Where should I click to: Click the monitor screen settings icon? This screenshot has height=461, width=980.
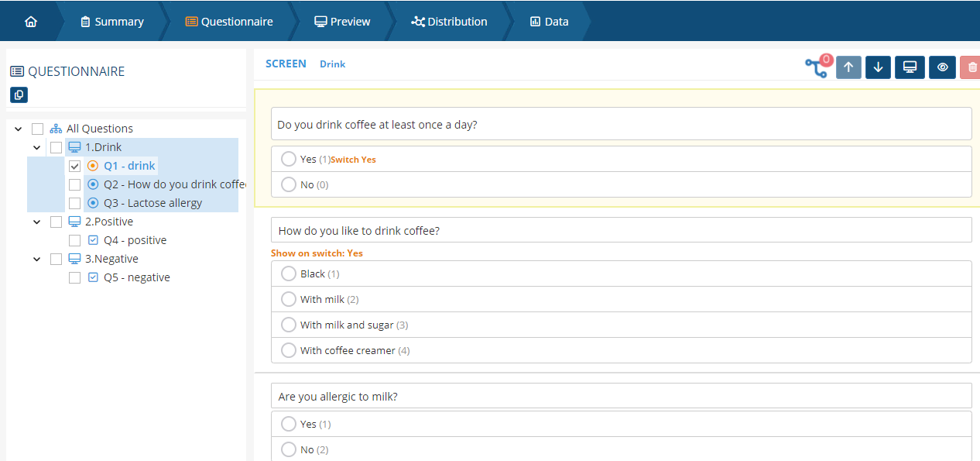(910, 67)
